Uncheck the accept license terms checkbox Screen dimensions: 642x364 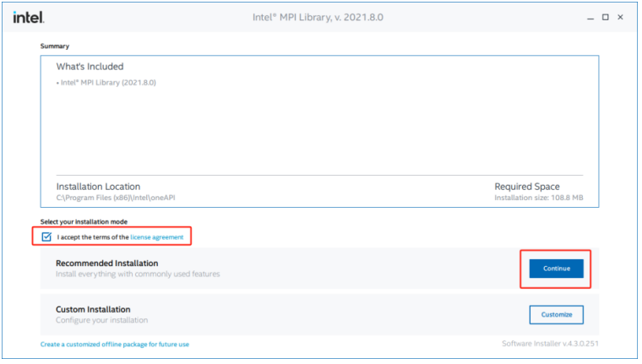tap(46, 236)
